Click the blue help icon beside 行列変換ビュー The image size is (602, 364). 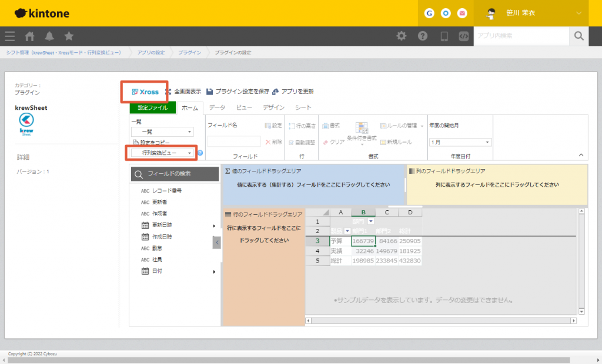[x=200, y=153]
